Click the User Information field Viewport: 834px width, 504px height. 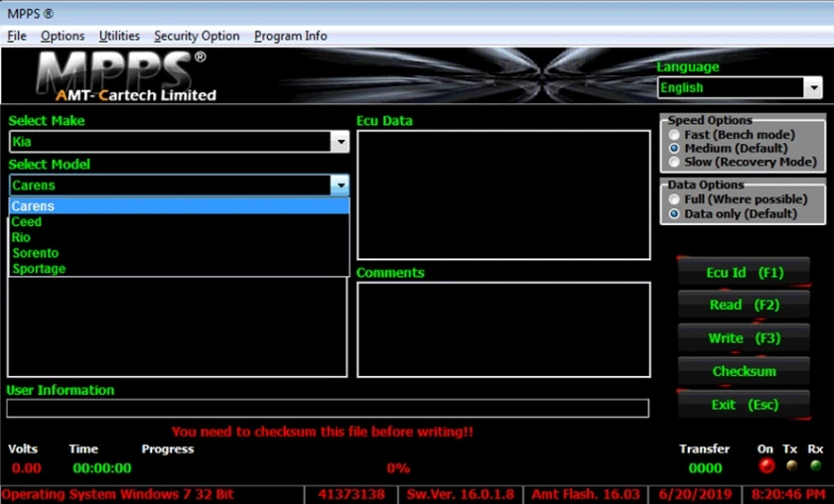328,409
